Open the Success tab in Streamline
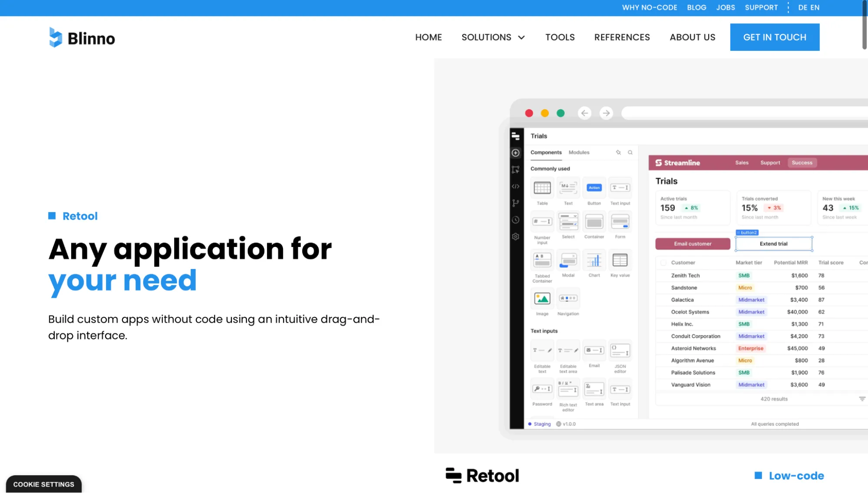This screenshot has height=493, width=868. coord(802,163)
